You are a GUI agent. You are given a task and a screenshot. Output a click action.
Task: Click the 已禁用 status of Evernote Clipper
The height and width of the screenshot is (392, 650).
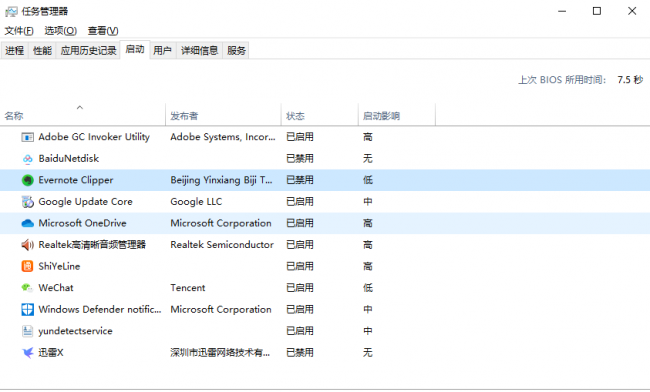[300, 180]
